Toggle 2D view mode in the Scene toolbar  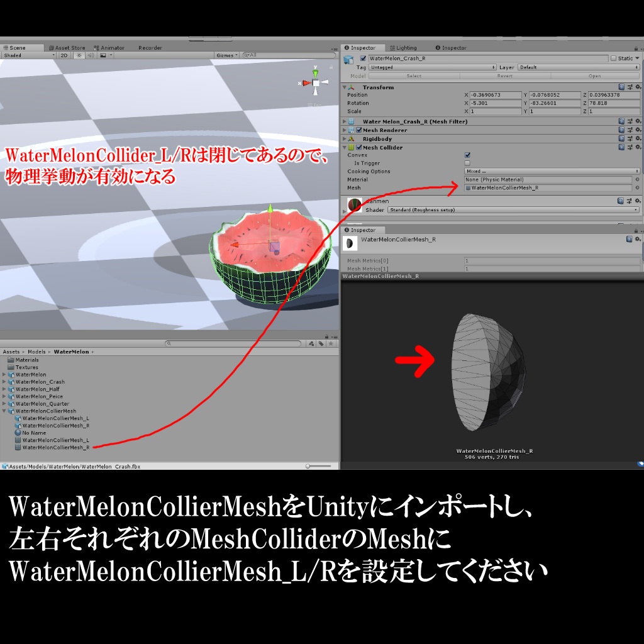[64, 56]
